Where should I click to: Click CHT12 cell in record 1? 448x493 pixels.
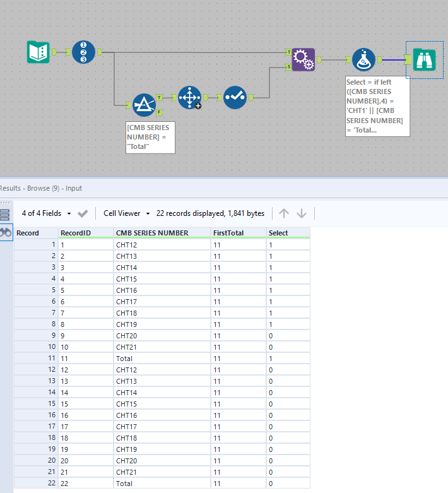pyautogui.click(x=162, y=245)
